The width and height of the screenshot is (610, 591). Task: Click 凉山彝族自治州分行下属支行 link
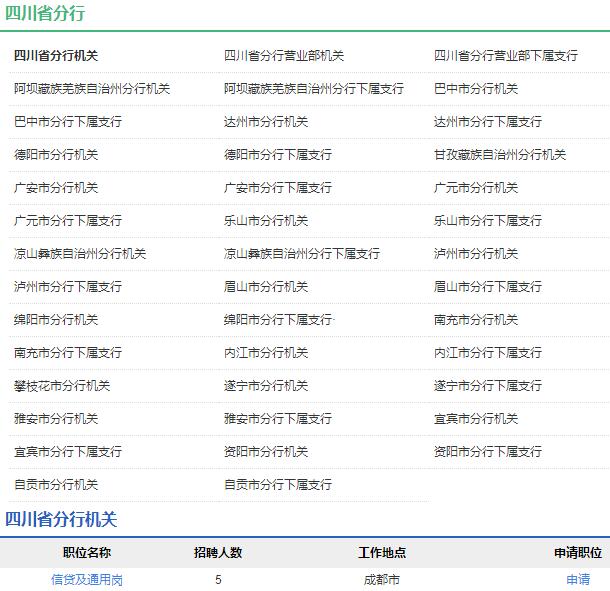tap(302, 254)
